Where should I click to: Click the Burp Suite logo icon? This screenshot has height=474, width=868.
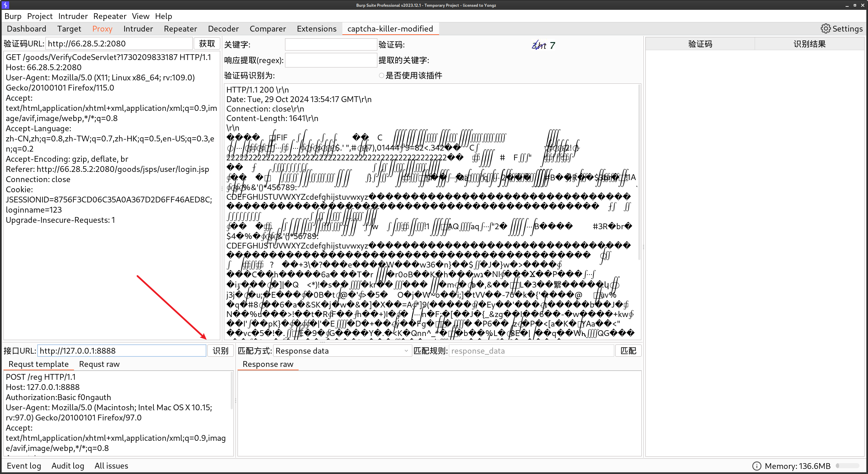(5, 5)
